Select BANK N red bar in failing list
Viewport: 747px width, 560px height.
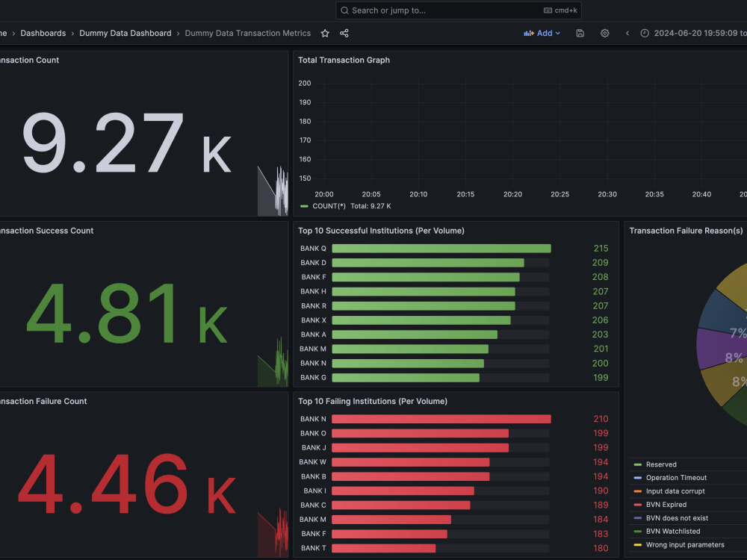441,419
